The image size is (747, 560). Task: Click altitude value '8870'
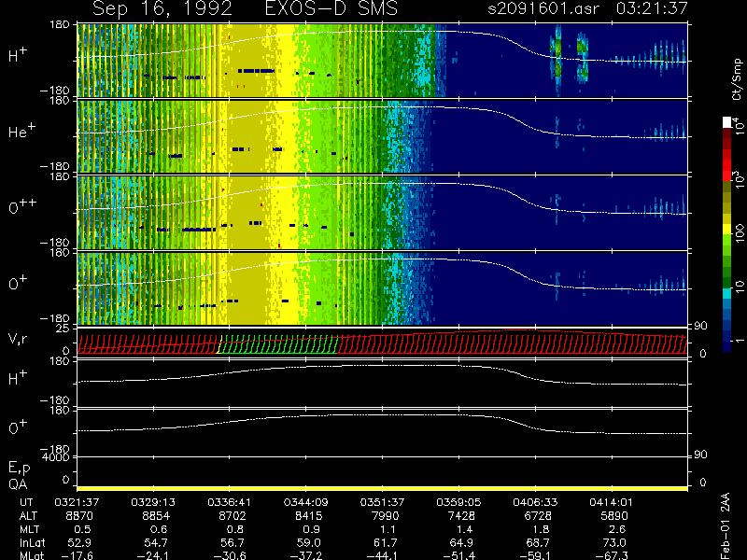click(79, 516)
